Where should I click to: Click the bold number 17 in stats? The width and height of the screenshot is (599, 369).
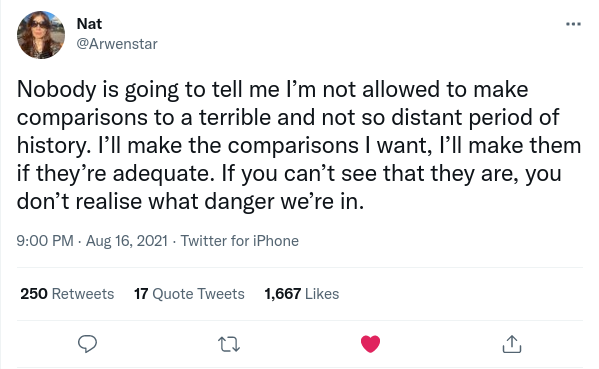coord(141,294)
